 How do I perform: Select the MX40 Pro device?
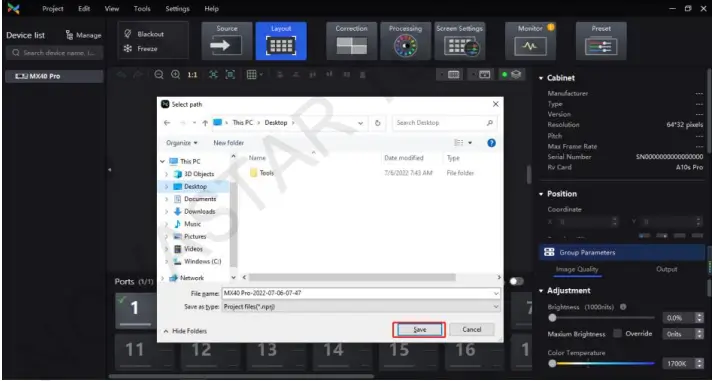54,76
